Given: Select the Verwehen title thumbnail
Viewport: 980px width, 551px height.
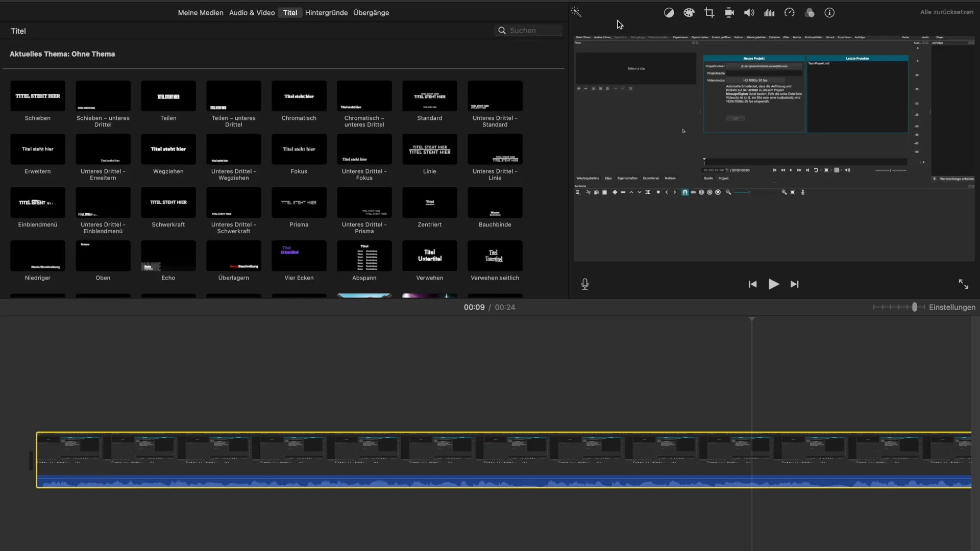Looking at the screenshot, I should click(430, 256).
